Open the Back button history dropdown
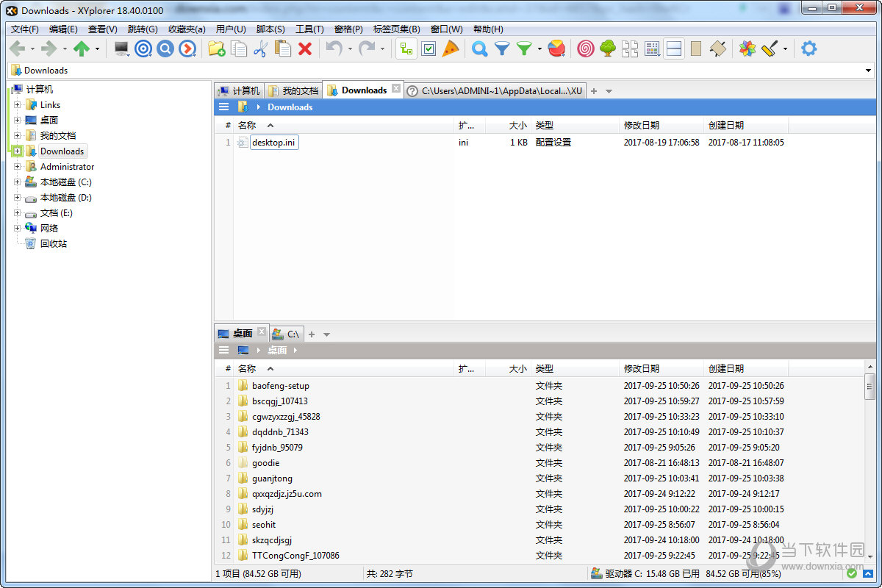This screenshot has width=882, height=588. pos(32,49)
